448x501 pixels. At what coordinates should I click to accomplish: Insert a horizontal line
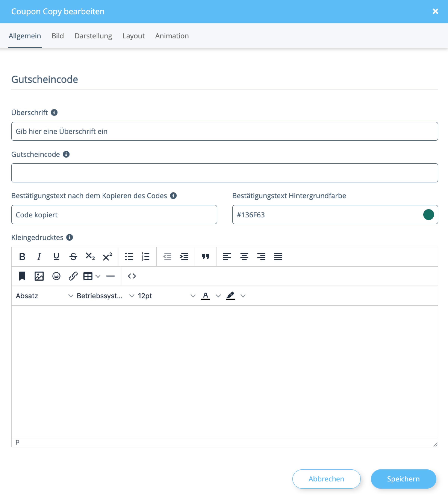coord(110,276)
